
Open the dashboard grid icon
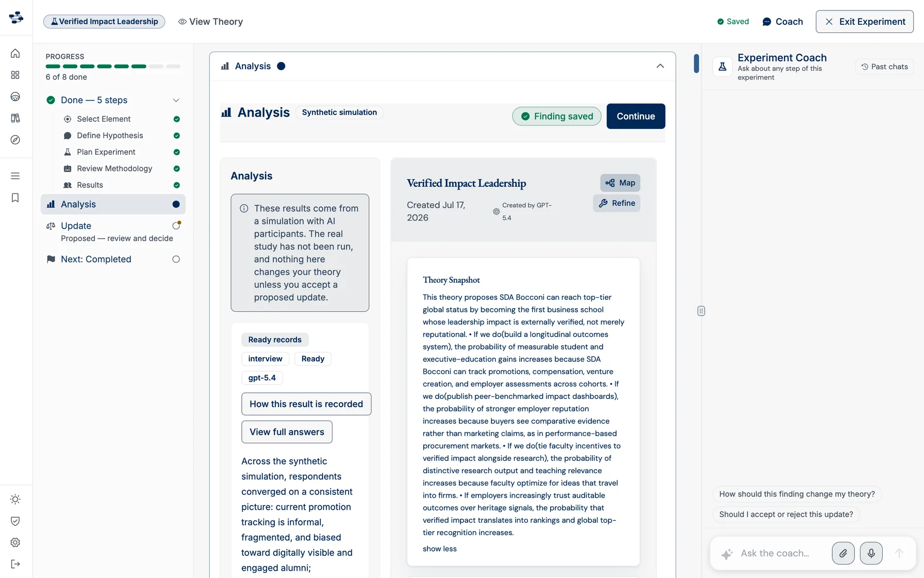pyautogui.click(x=15, y=75)
